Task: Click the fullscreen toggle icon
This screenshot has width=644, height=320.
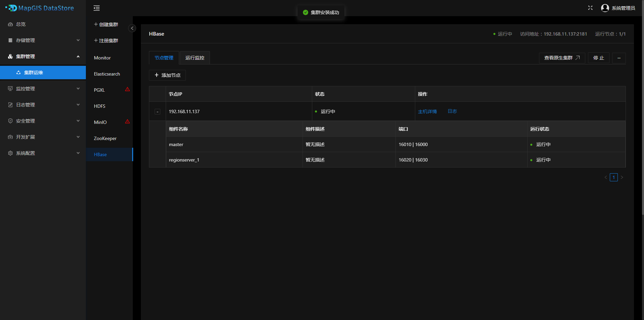Action: tap(590, 8)
